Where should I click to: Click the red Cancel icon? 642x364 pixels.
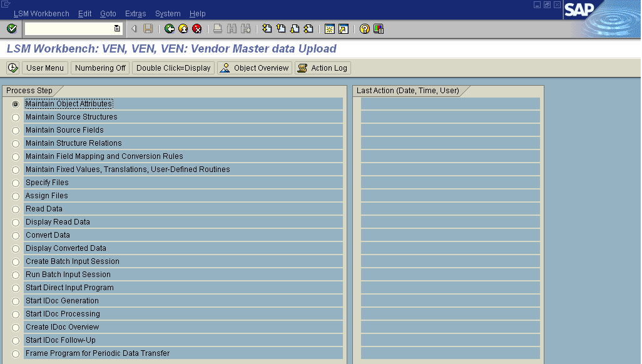tap(197, 29)
